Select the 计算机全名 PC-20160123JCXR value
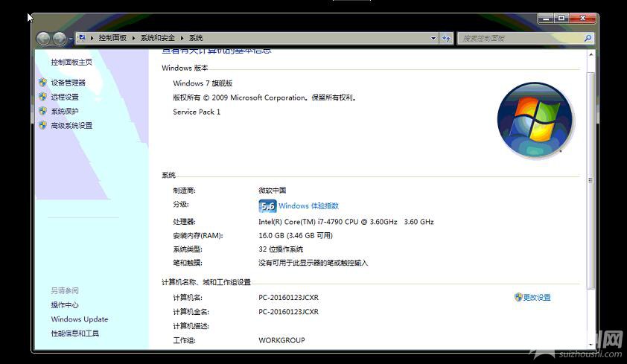This screenshot has height=364, width=627. click(289, 312)
